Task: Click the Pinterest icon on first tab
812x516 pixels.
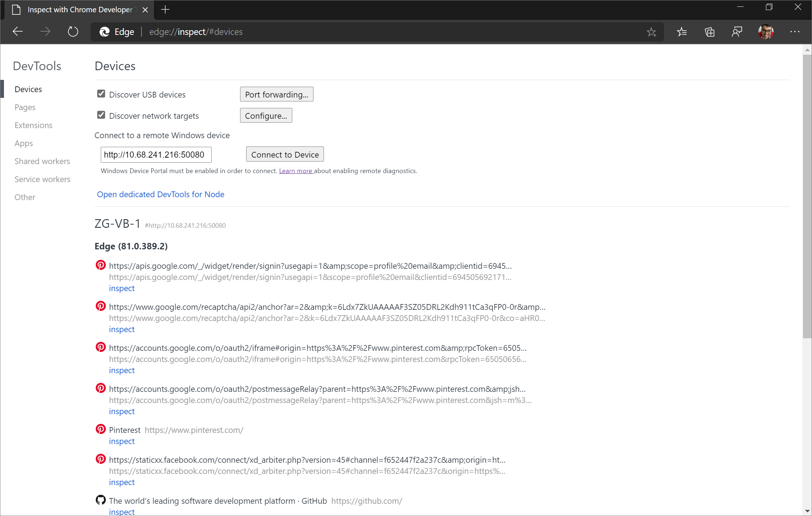Action: (101, 265)
